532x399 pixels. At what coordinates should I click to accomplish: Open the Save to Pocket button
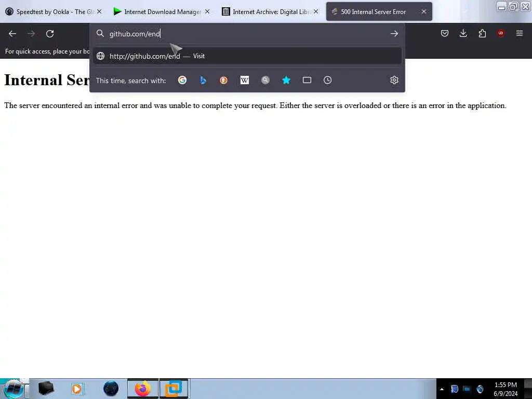pyautogui.click(x=445, y=33)
